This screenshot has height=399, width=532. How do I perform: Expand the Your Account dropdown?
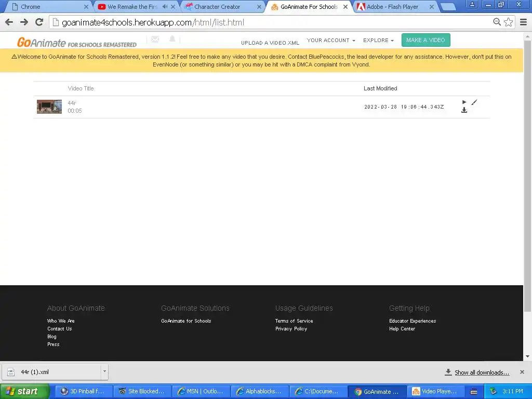(x=331, y=40)
